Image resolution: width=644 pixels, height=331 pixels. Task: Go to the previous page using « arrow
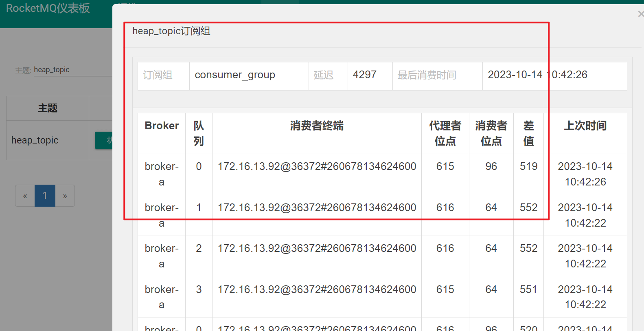pyautogui.click(x=25, y=196)
